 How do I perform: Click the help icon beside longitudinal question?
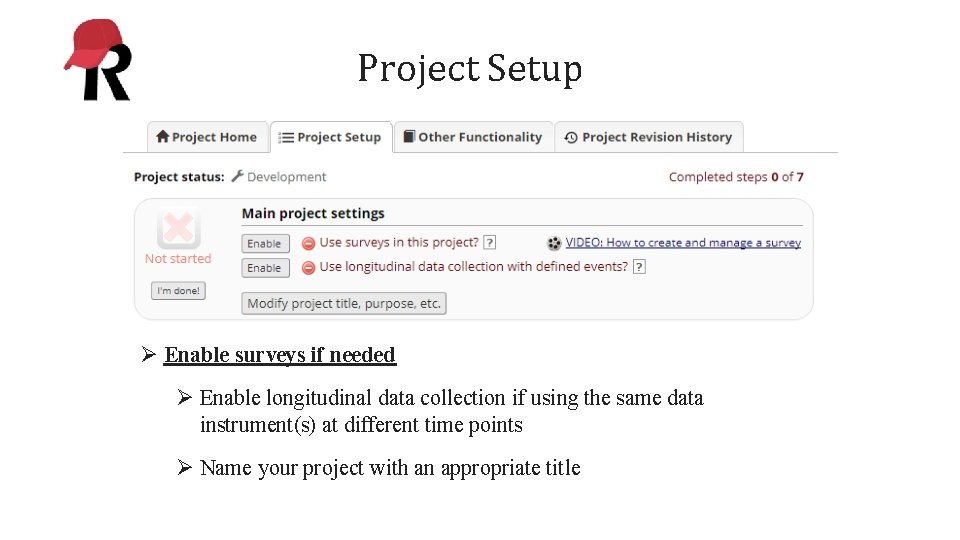click(x=639, y=267)
